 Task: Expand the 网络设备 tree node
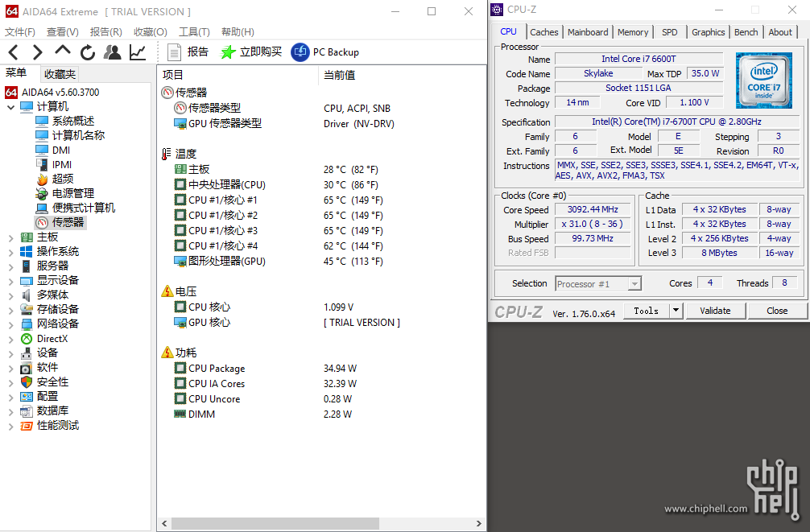(10, 324)
